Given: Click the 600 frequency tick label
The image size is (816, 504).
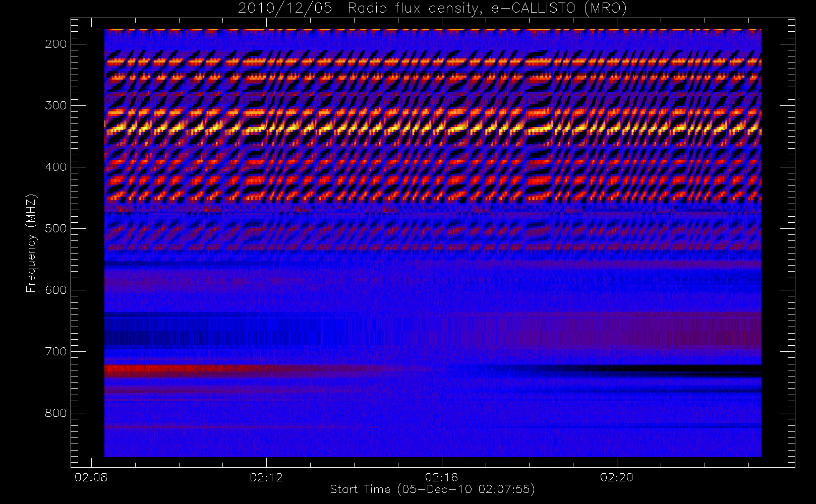Looking at the screenshot, I should [55, 290].
